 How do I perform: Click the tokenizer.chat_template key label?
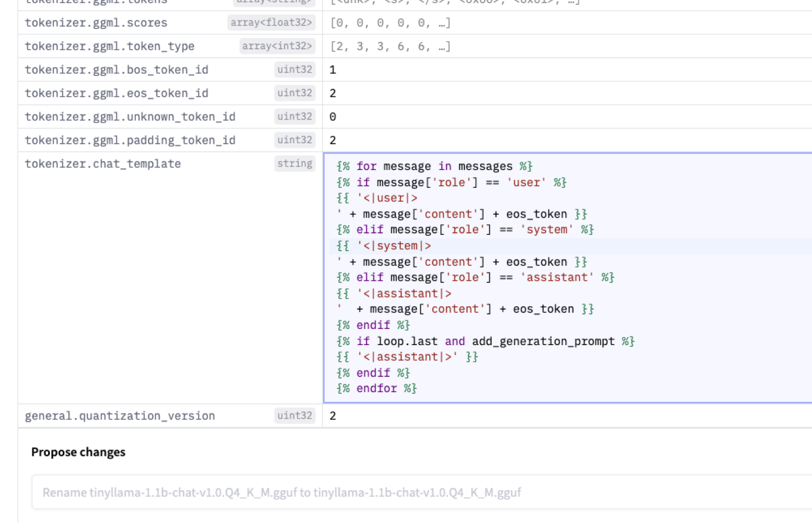click(x=103, y=164)
